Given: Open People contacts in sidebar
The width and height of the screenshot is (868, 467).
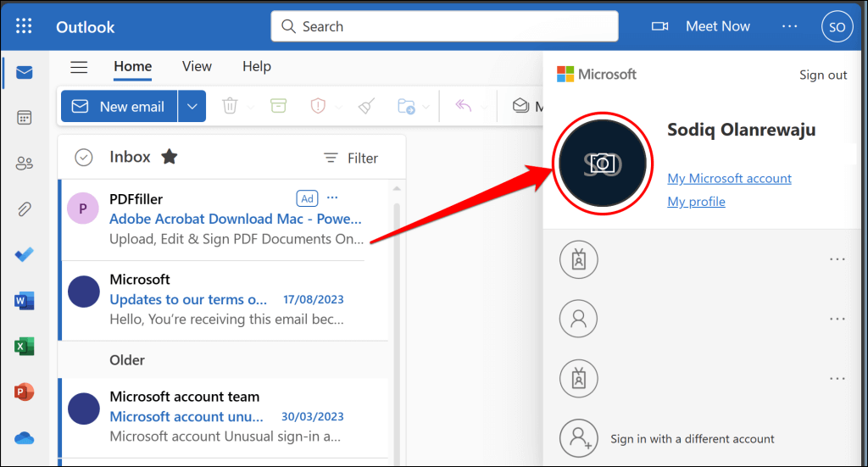Looking at the screenshot, I should tap(25, 164).
